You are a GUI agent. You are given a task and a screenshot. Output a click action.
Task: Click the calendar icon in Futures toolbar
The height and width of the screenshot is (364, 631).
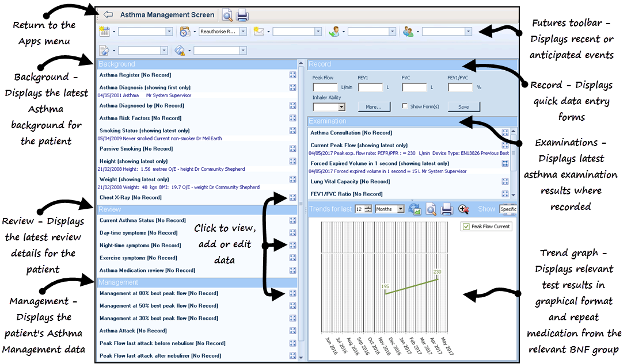[105, 32]
